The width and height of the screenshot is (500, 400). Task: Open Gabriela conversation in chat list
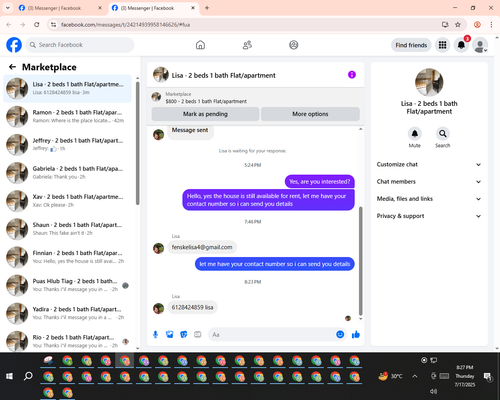pyautogui.click(x=67, y=173)
